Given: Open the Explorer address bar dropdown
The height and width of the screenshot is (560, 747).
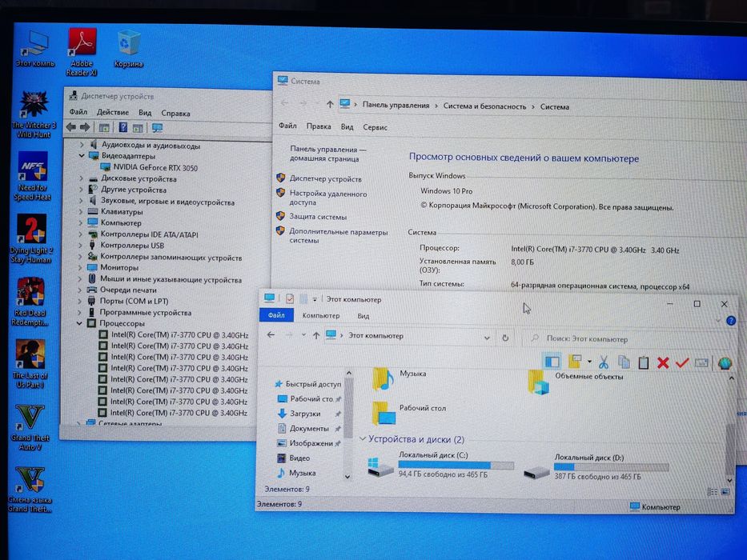Looking at the screenshot, I should click(x=487, y=338).
